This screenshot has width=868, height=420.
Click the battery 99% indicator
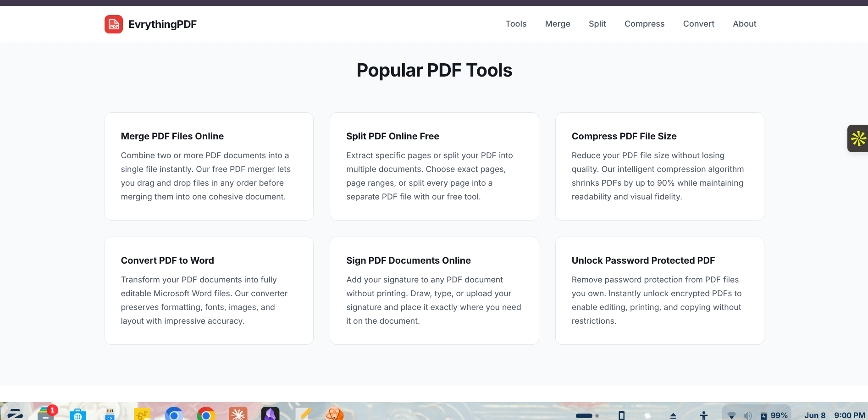click(774, 415)
